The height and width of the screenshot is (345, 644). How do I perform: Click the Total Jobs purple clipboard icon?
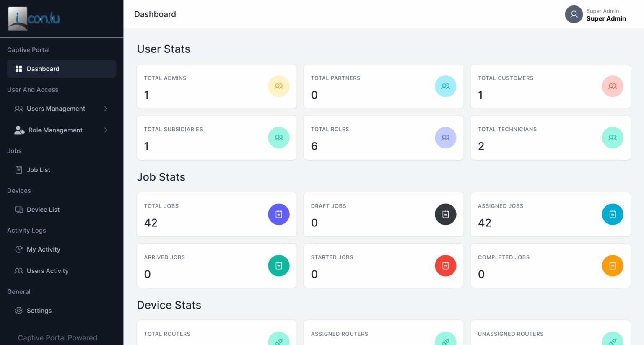(x=278, y=214)
